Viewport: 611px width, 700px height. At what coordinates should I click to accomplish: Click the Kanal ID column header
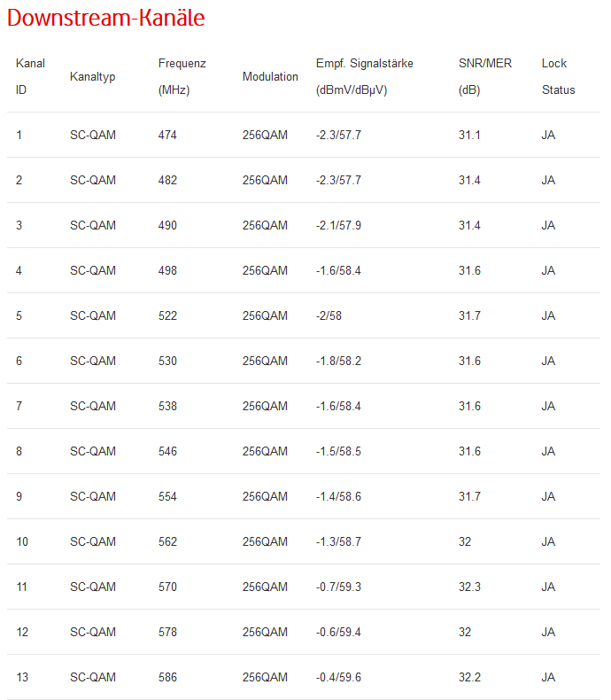click(30, 76)
